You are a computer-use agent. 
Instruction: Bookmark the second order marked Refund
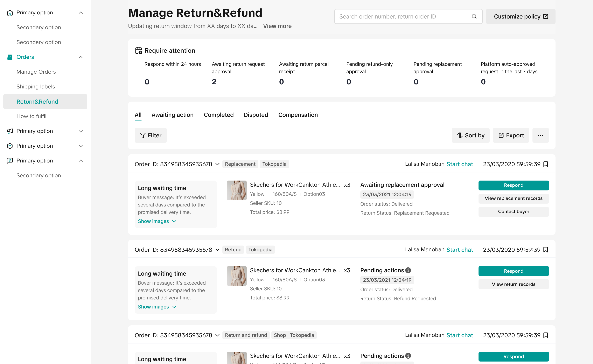pyautogui.click(x=546, y=250)
